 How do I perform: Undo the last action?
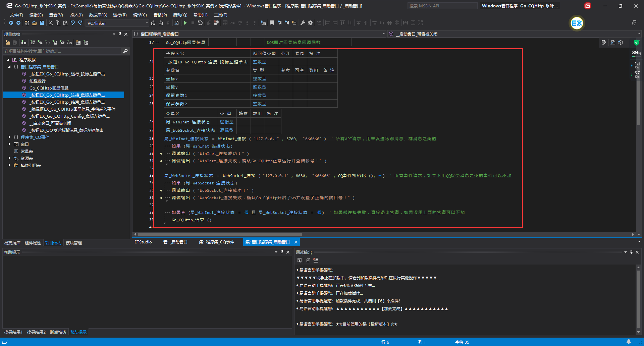(x=73, y=23)
